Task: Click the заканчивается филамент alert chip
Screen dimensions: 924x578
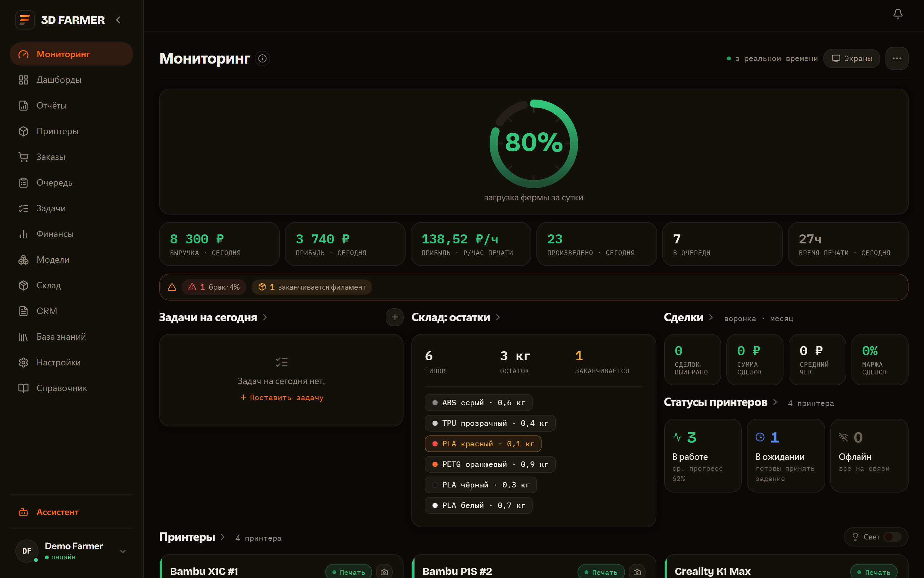Action: pos(312,287)
